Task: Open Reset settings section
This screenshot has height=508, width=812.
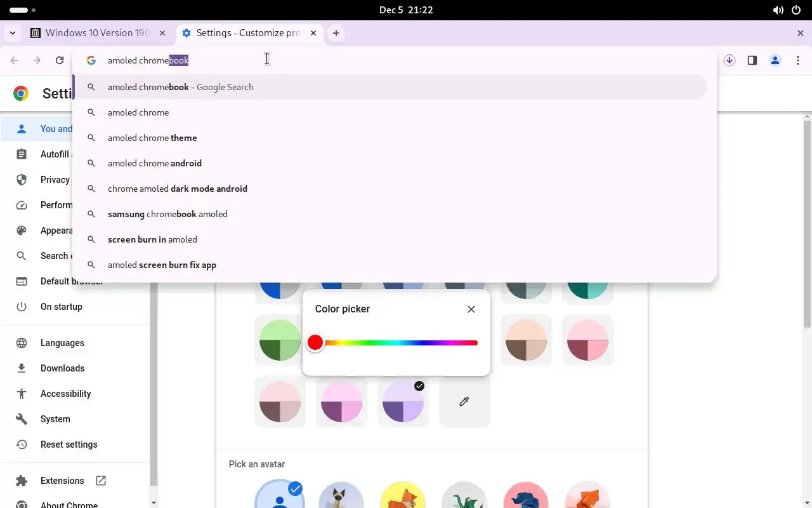Action: (75, 444)
